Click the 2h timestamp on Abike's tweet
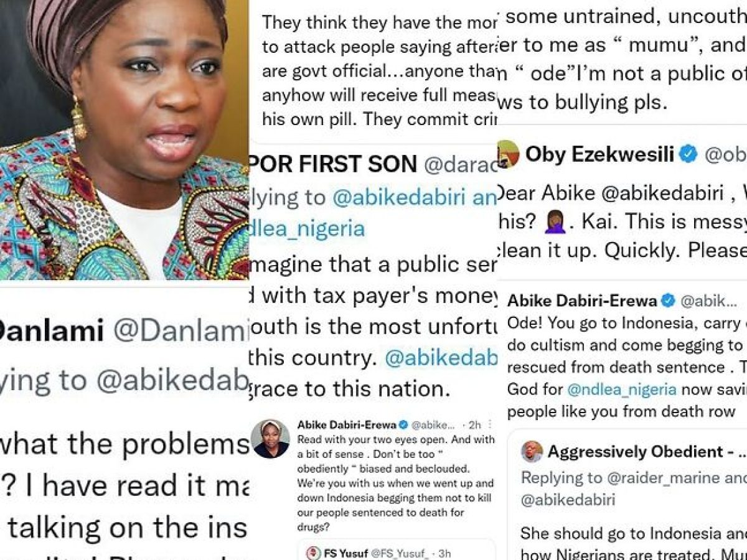The image size is (747, 560). [474, 425]
